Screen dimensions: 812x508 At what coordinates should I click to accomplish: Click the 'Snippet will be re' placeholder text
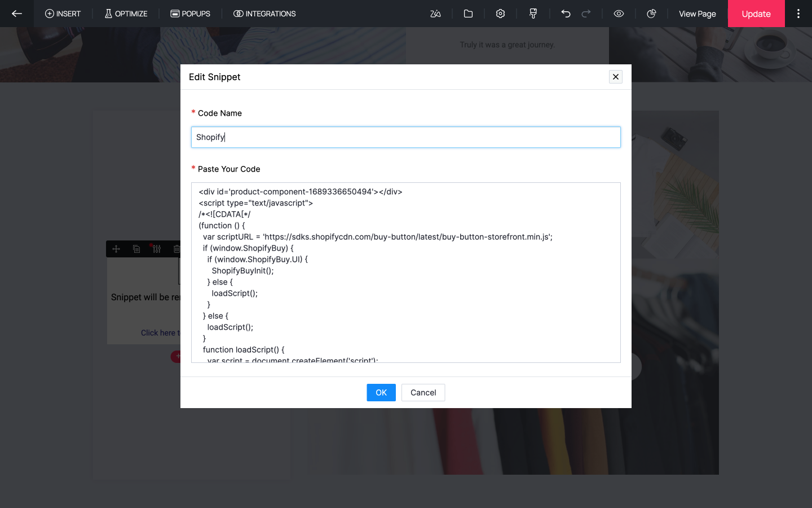click(x=145, y=297)
